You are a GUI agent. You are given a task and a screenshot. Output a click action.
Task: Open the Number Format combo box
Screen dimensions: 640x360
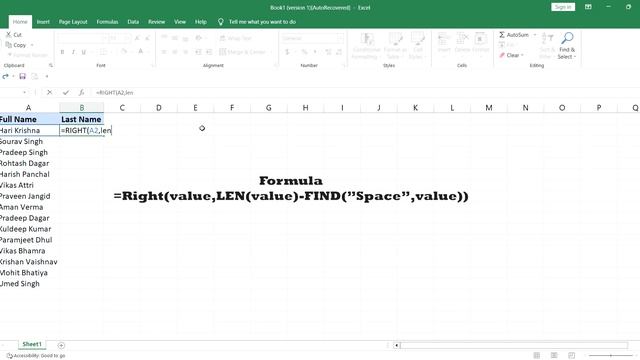click(312, 38)
